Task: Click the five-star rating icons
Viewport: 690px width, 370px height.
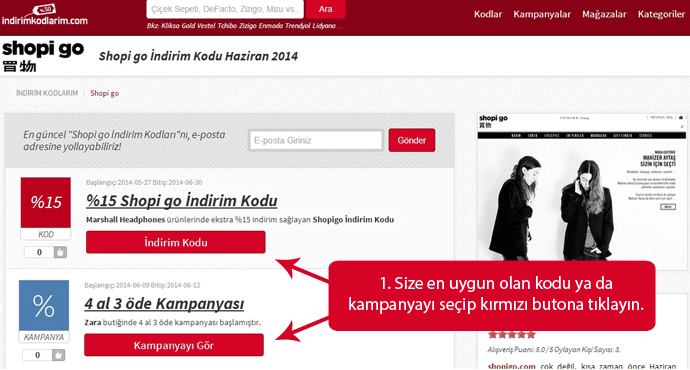Action: pos(511,335)
